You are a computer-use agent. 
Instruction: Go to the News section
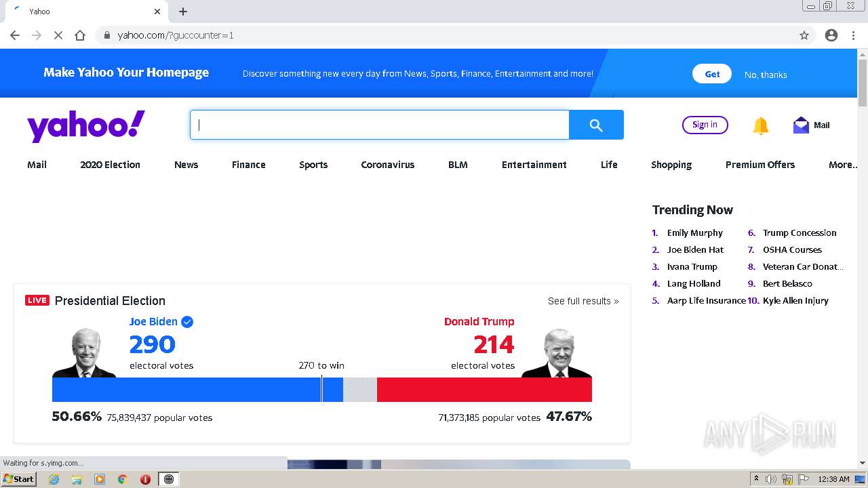[x=186, y=165]
